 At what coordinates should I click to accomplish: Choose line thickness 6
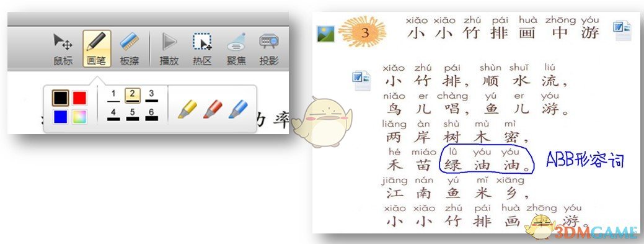[x=151, y=114]
